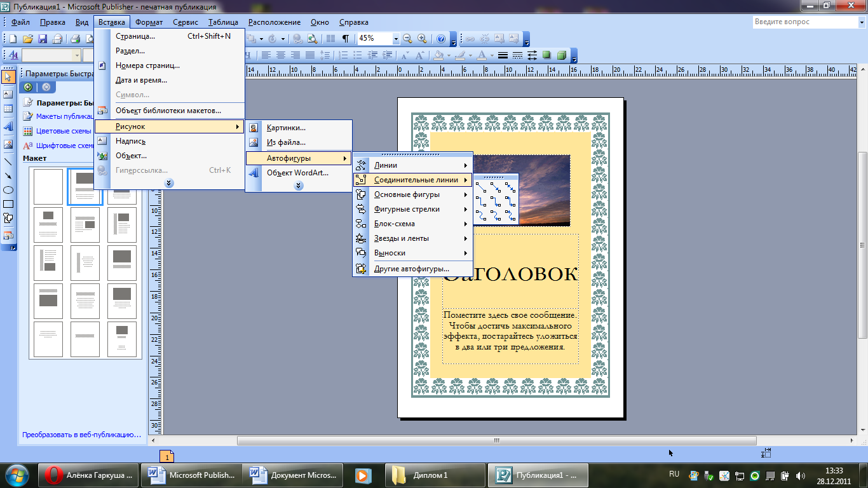Open the Выноски submenu
This screenshot has width=868, height=488.
[413, 253]
